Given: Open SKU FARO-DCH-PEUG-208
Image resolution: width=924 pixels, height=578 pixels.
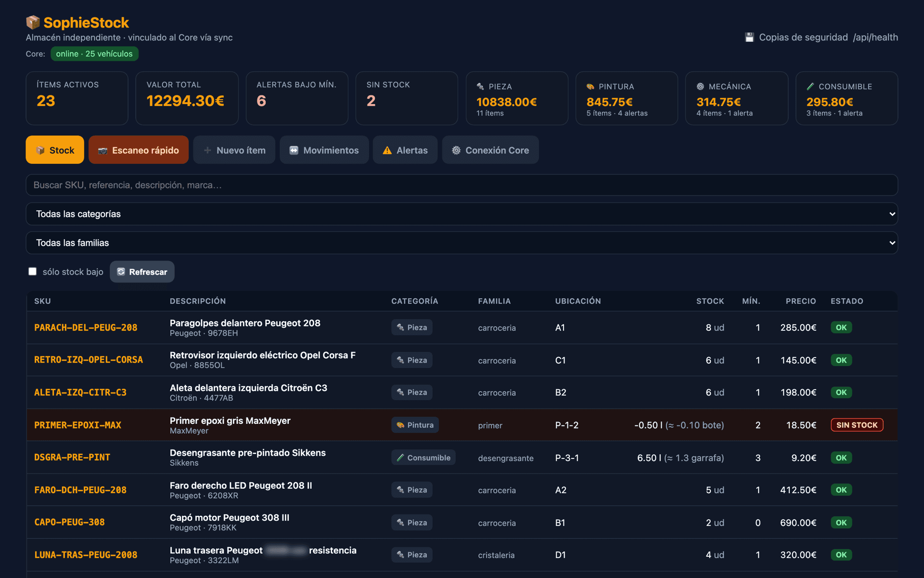Looking at the screenshot, I should (x=80, y=490).
